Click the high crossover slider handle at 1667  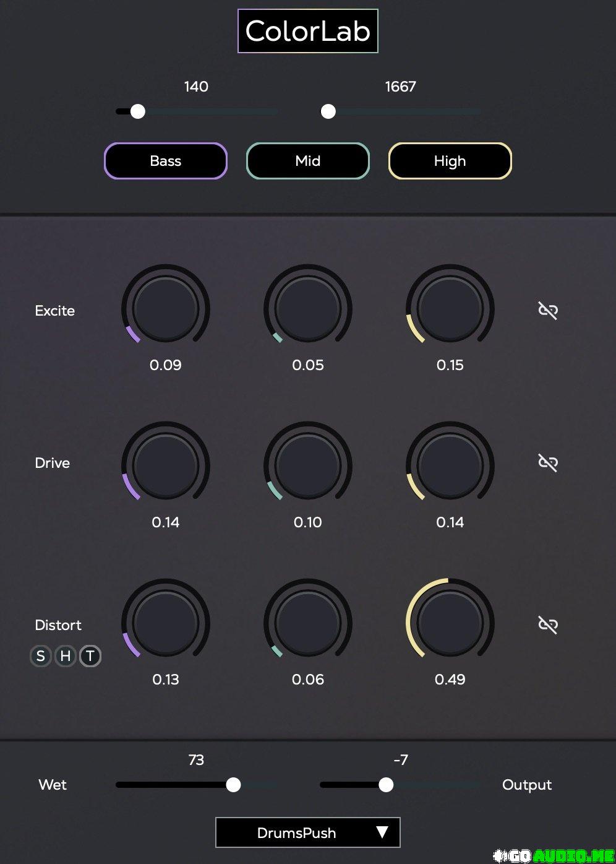tap(328, 111)
